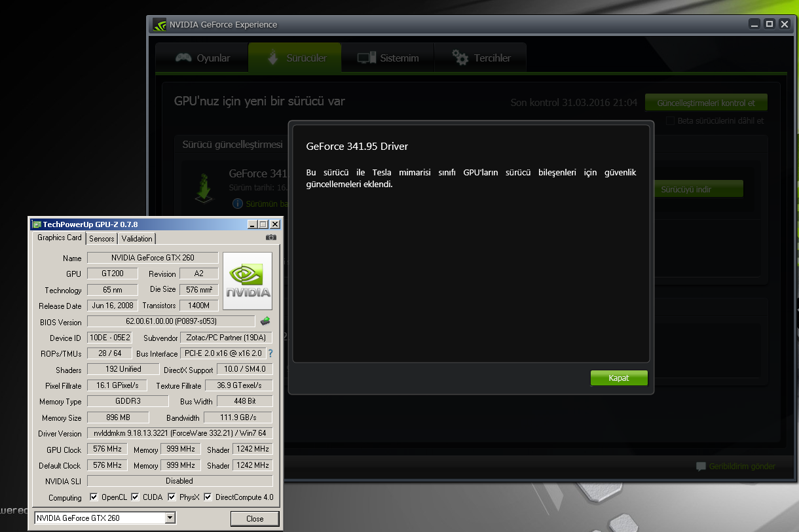Toggle the PhysX checkbox

(172, 497)
